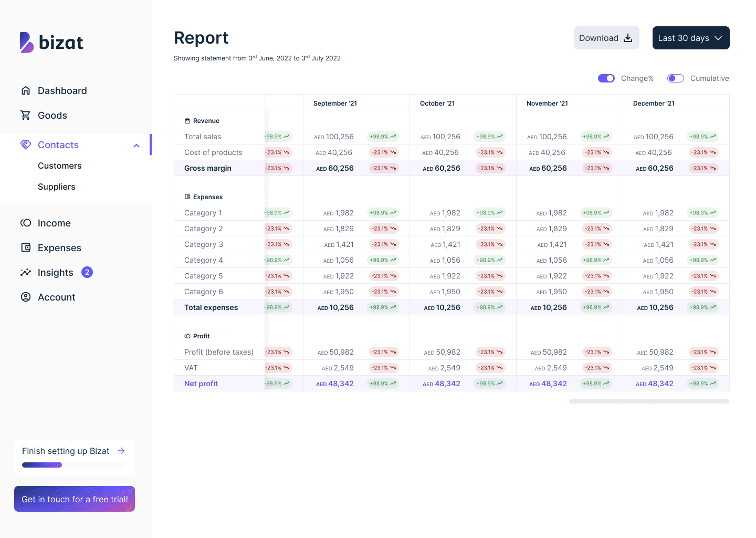Click the Expenses section icon in table

point(187,197)
